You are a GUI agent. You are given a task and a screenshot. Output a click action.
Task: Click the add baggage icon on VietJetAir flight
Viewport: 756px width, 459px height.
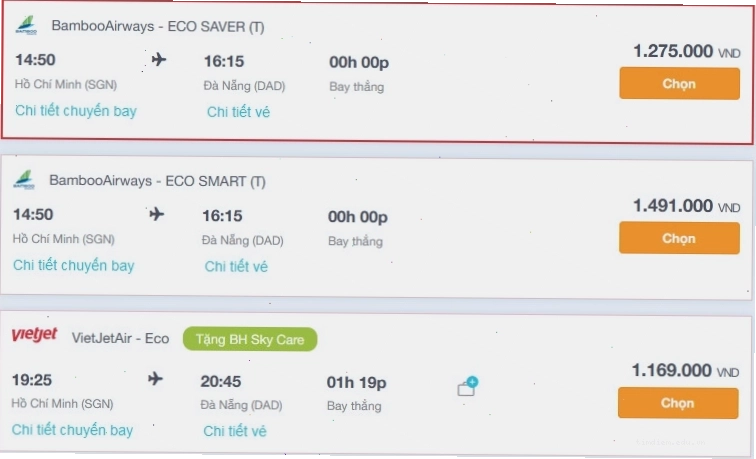click(x=467, y=386)
